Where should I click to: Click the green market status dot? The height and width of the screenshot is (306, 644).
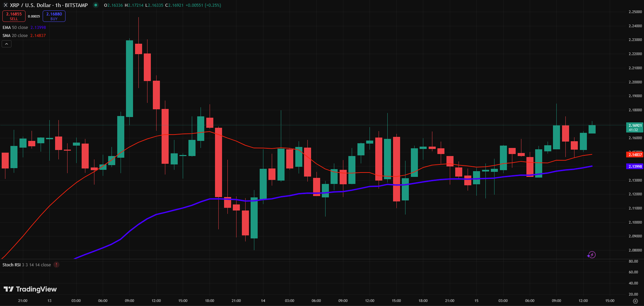pyautogui.click(x=96, y=5)
